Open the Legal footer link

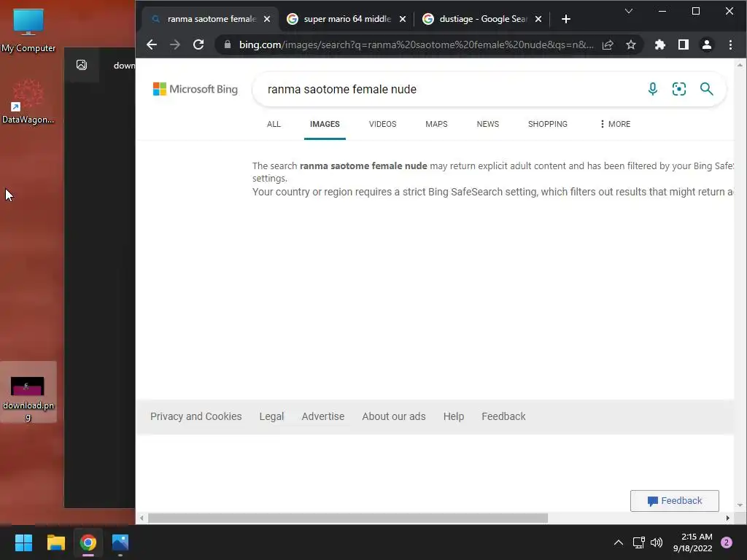[271, 416]
